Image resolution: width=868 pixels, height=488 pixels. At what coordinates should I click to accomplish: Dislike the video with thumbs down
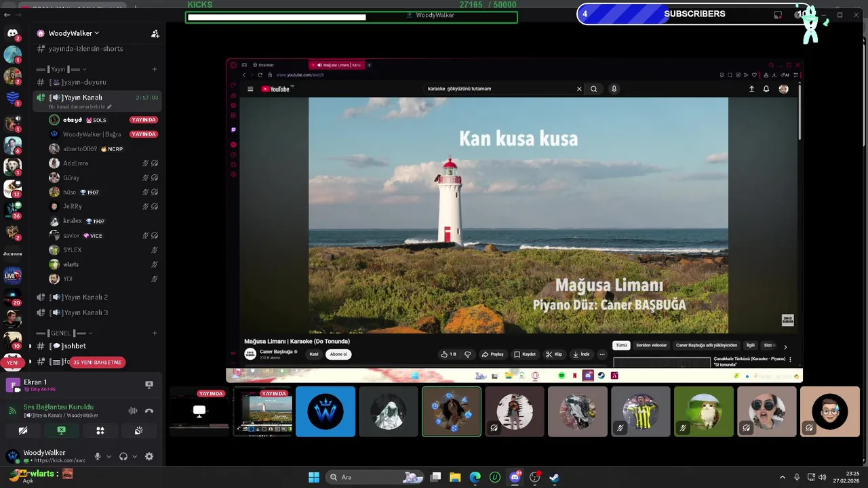[x=467, y=354]
